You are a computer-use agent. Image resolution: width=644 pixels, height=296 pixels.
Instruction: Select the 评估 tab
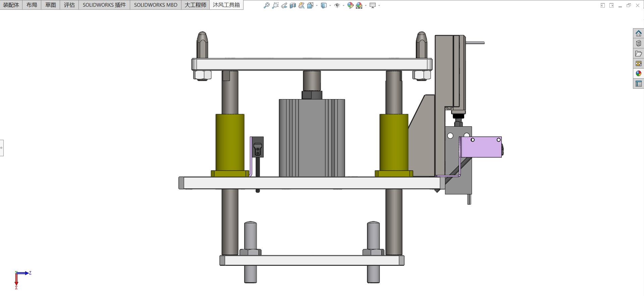(69, 5)
